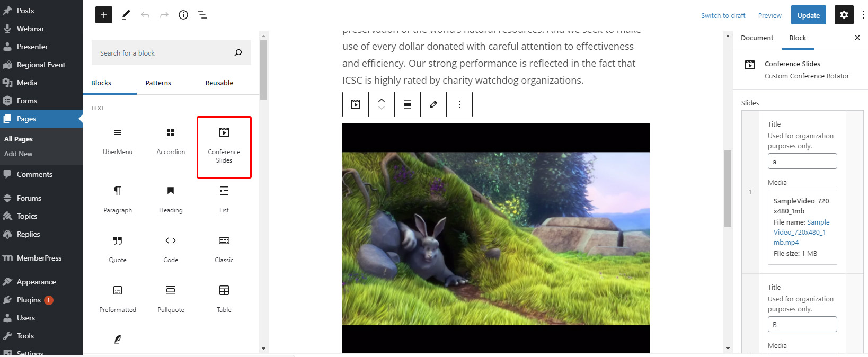This screenshot has width=868, height=357.
Task: Toggle the block inserter plus button
Action: [104, 15]
